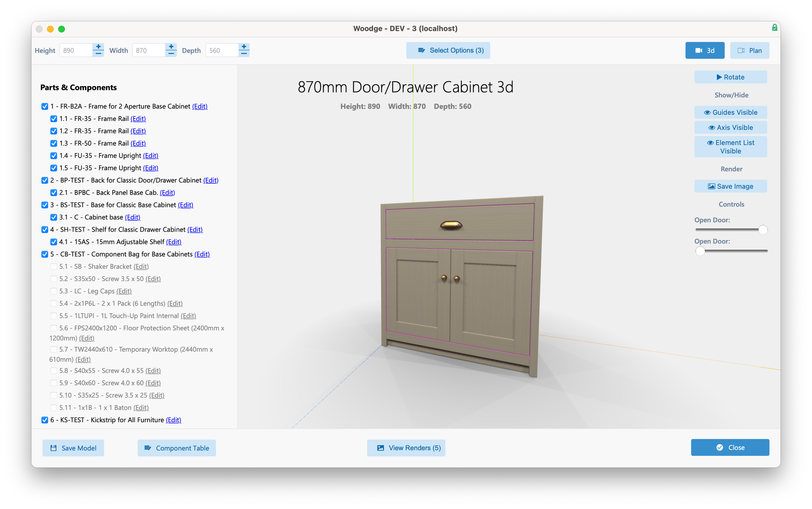Toggle Axis Visible eye button
This screenshot has height=509, width=812.
(x=730, y=128)
